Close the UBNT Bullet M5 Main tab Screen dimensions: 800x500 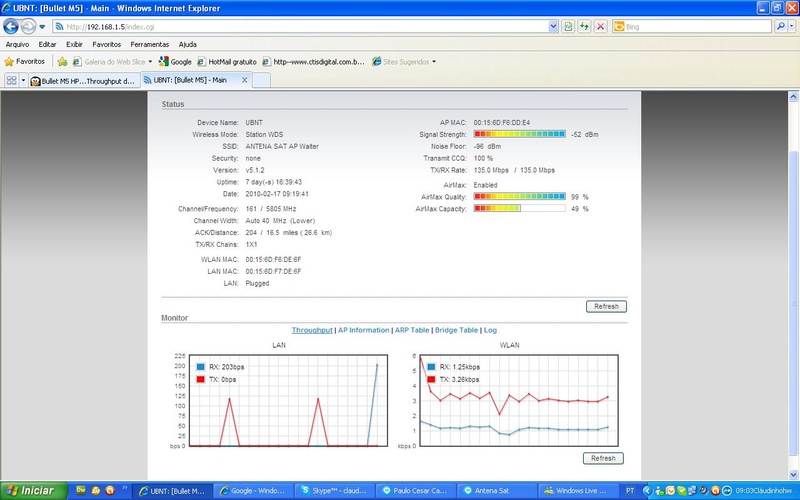pos(244,80)
